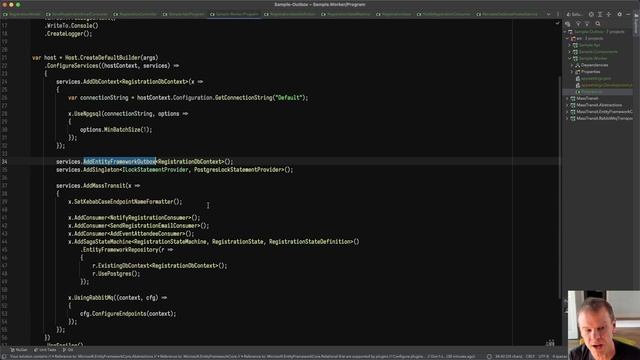Open the NuGet tool window button
640x360 pixels.
pyautogui.click(x=19, y=350)
